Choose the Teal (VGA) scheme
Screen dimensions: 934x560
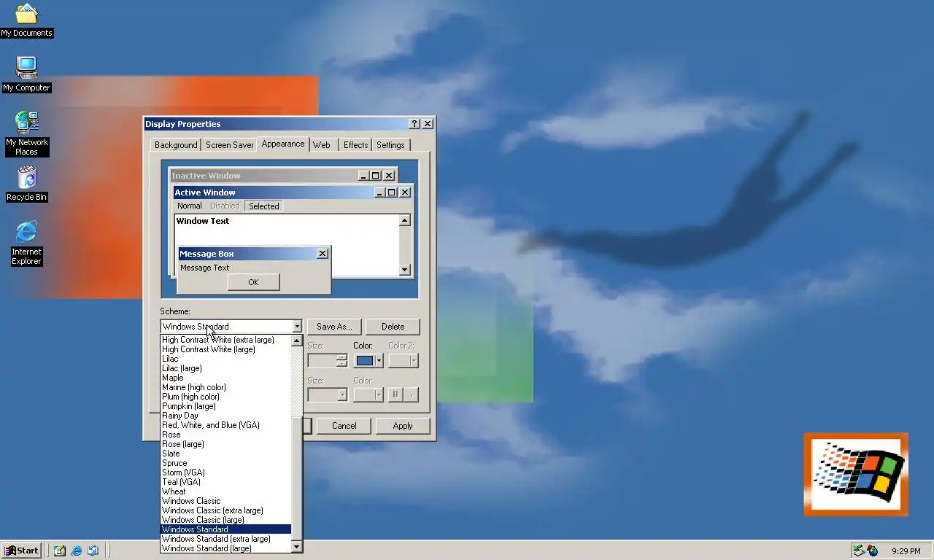(226, 482)
